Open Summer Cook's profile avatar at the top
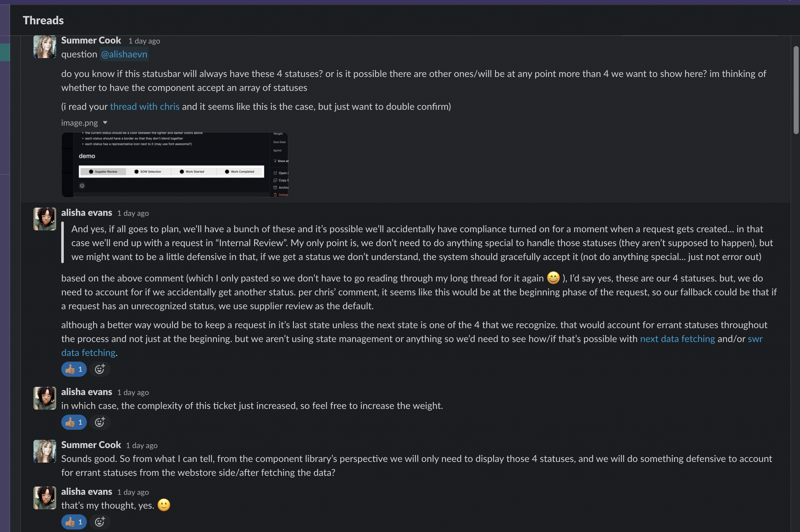The height and width of the screenshot is (532, 800). pyautogui.click(x=45, y=46)
